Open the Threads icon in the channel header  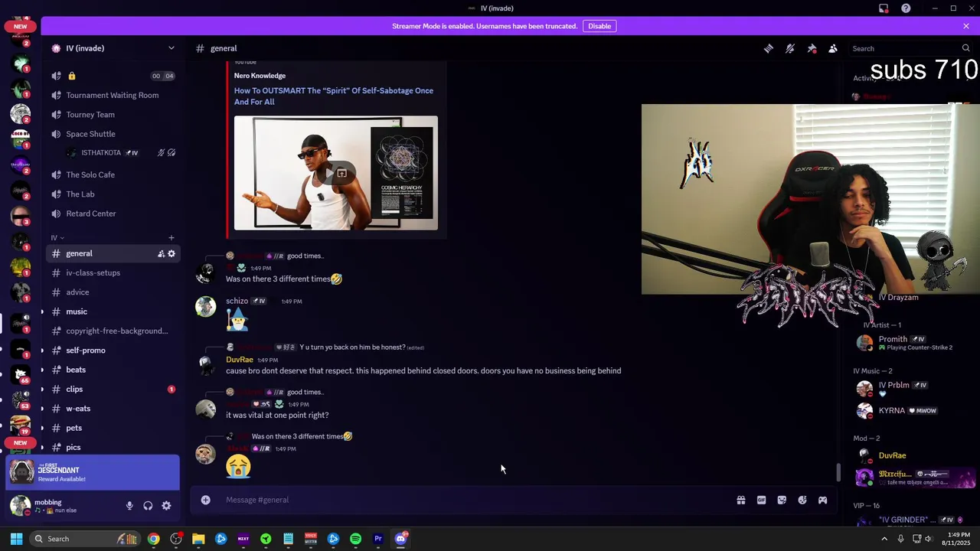pyautogui.click(x=768, y=48)
